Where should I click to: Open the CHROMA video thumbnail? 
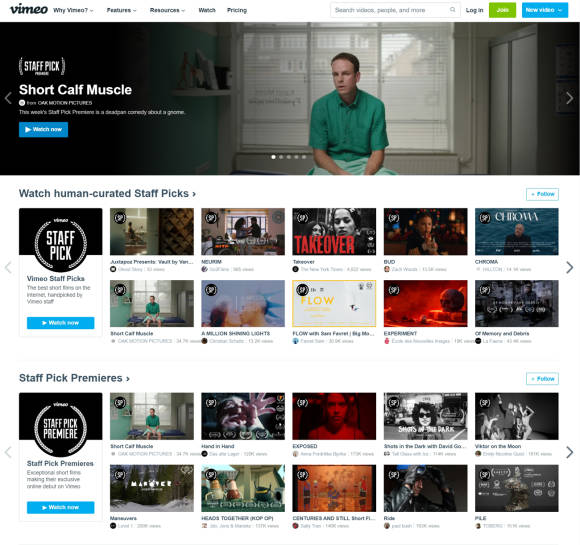(x=517, y=232)
